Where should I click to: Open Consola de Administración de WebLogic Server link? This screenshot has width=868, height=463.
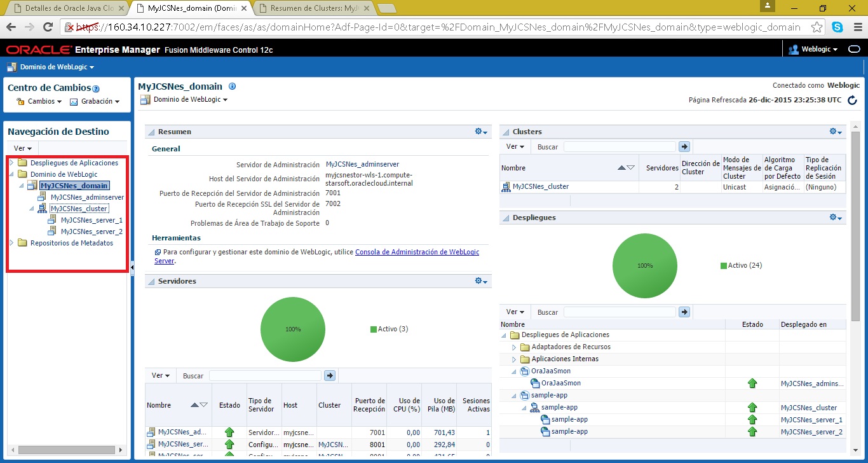click(417, 252)
